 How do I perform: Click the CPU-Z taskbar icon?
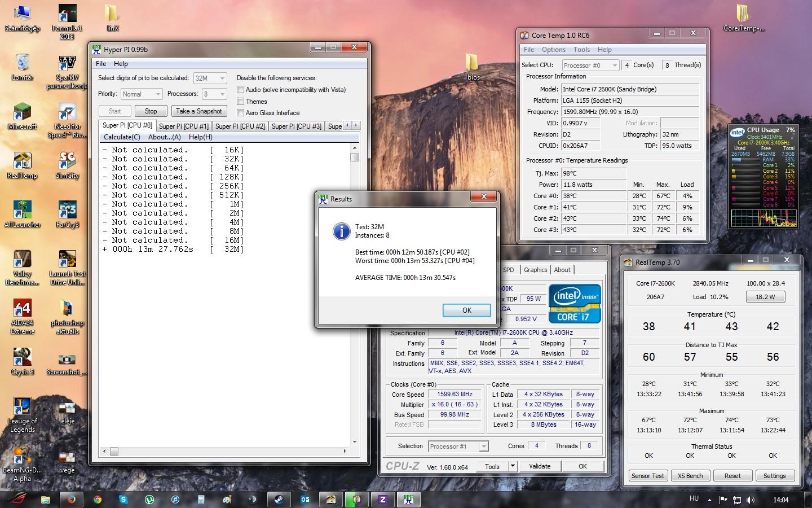[x=383, y=499]
